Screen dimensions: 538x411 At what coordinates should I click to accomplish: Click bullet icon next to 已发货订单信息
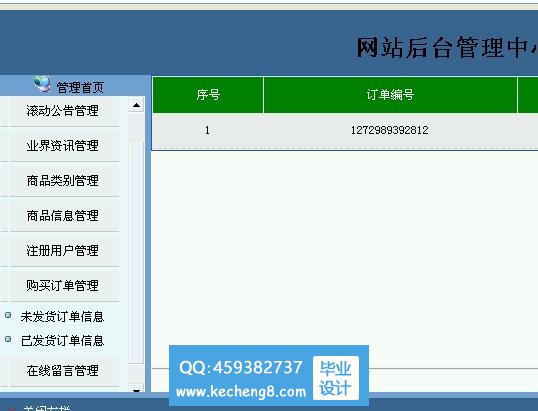tap(8, 339)
